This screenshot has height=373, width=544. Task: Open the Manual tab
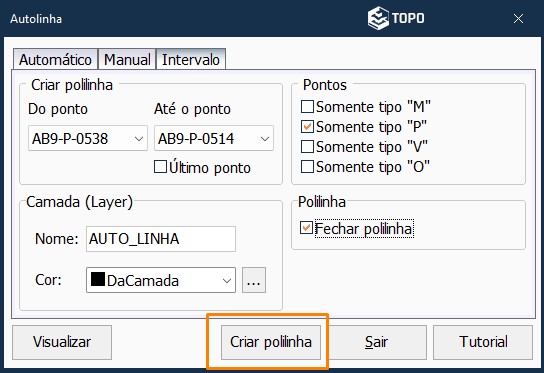tap(127, 60)
